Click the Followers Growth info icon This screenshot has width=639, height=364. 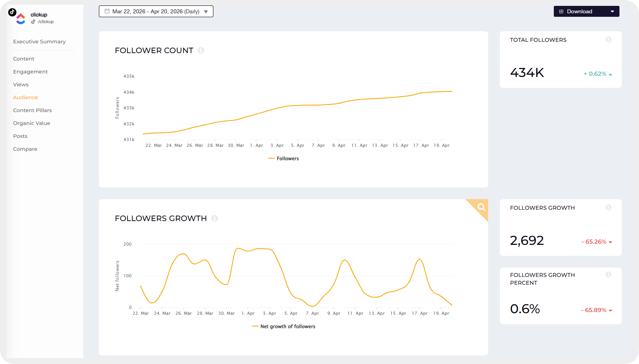(x=609, y=207)
